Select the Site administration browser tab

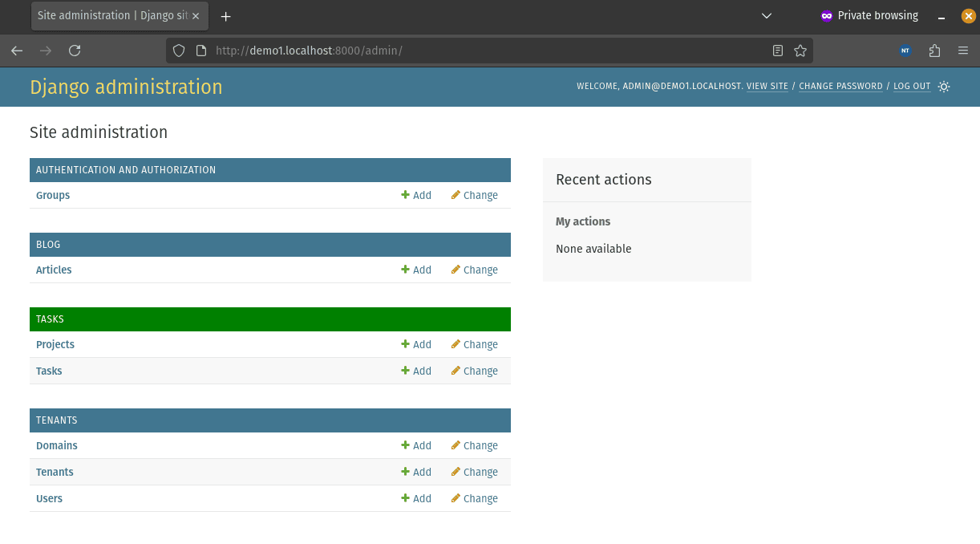point(111,16)
